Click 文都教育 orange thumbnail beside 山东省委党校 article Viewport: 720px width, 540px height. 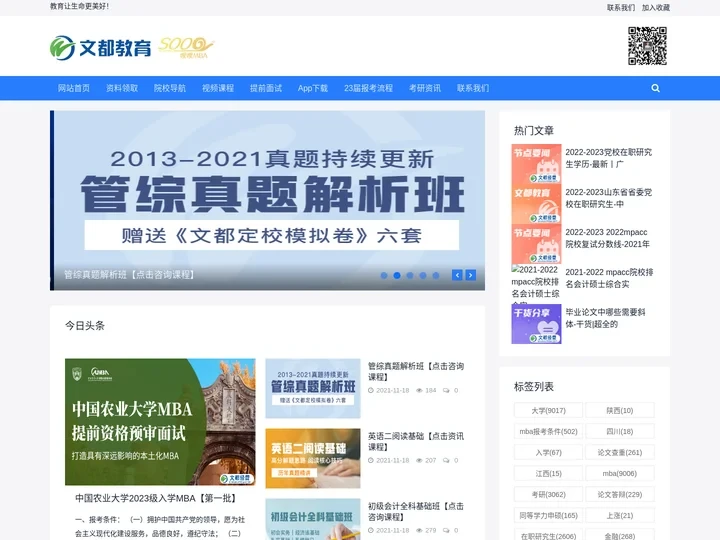[536, 204]
